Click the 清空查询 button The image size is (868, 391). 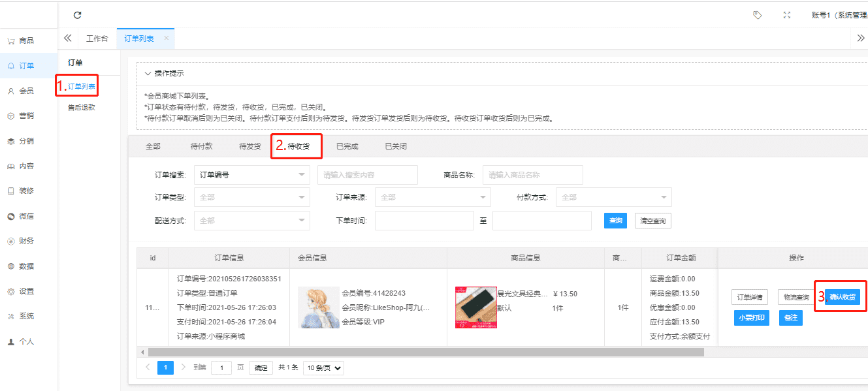tap(652, 221)
